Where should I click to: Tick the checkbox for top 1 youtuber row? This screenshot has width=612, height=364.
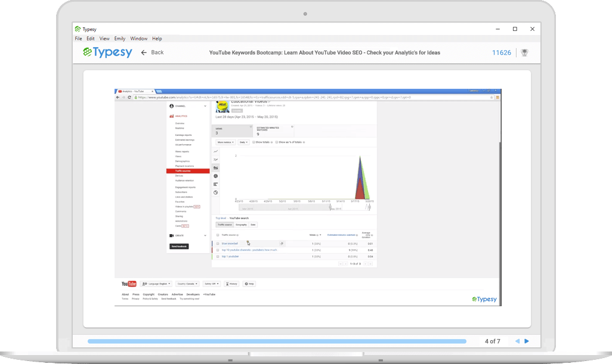click(218, 256)
